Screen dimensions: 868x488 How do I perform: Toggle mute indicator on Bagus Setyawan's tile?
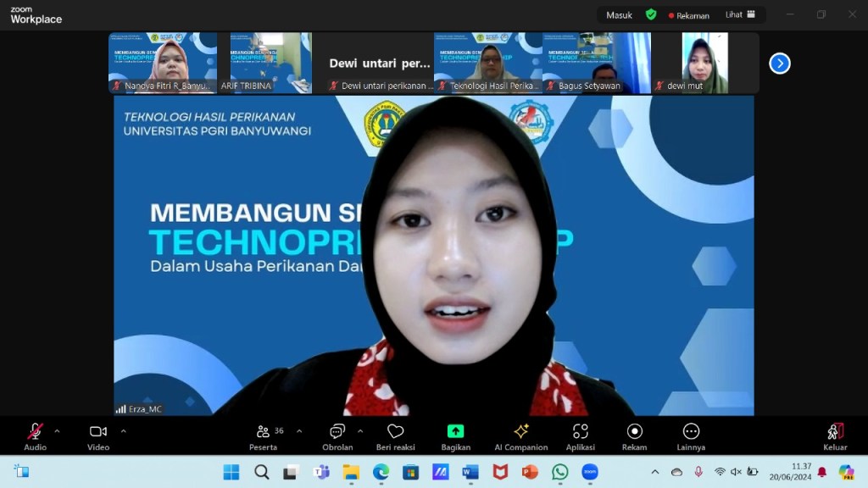(x=550, y=86)
